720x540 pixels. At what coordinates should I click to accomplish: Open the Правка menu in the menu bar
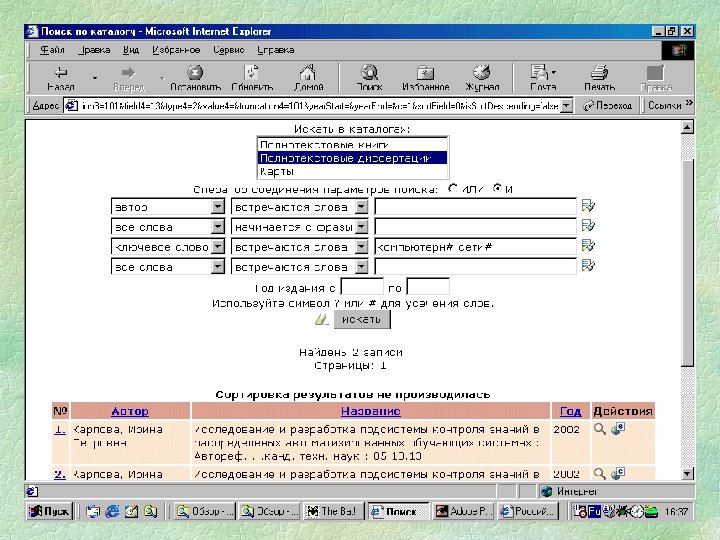(94, 50)
